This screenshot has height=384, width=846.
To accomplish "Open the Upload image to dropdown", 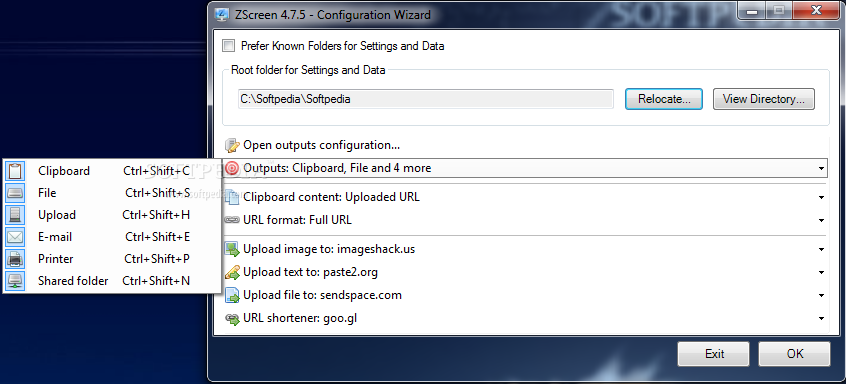I will (x=821, y=250).
